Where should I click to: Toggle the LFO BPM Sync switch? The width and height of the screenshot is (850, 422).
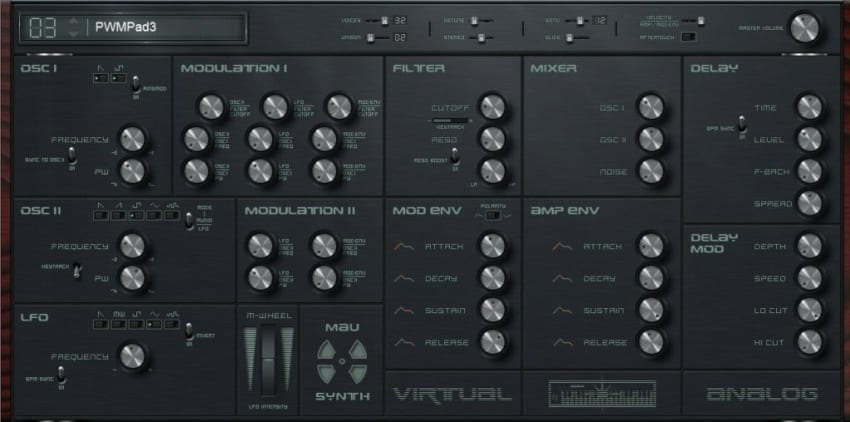(61, 375)
